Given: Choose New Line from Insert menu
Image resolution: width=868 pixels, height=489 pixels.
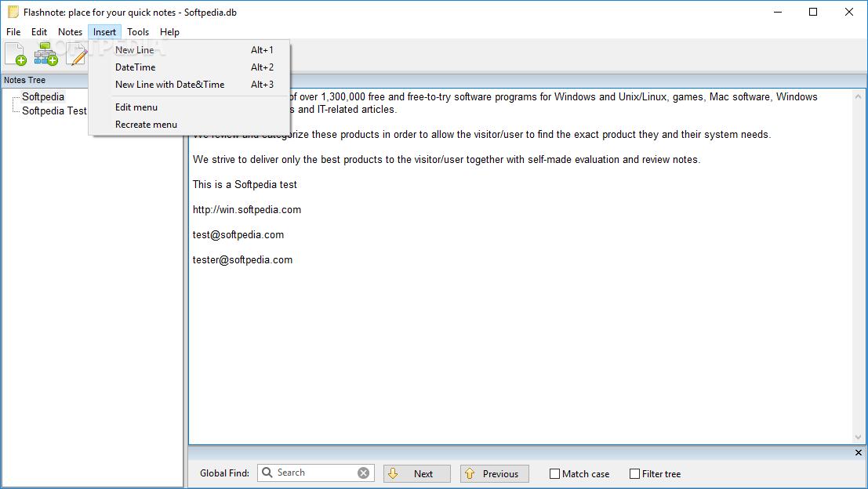Looking at the screenshot, I should coord(189,50).
